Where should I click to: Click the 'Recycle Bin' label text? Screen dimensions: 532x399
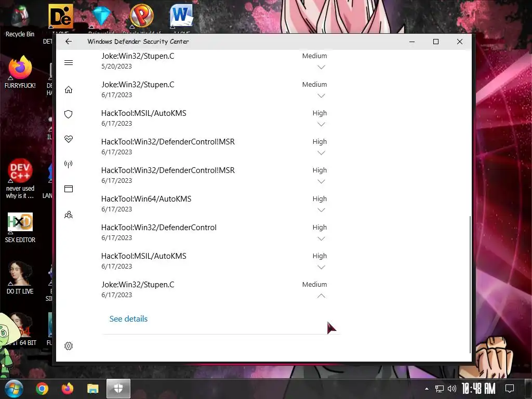coord(20,34)
